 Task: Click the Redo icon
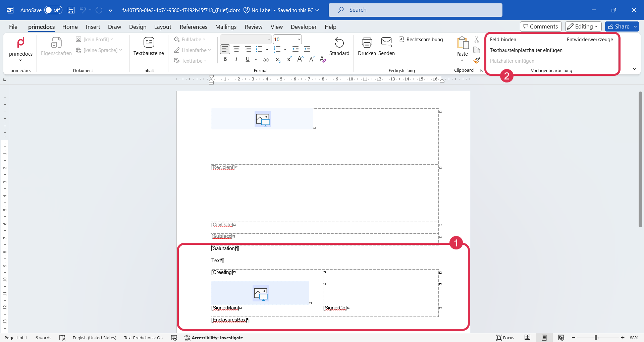(99, 10)
